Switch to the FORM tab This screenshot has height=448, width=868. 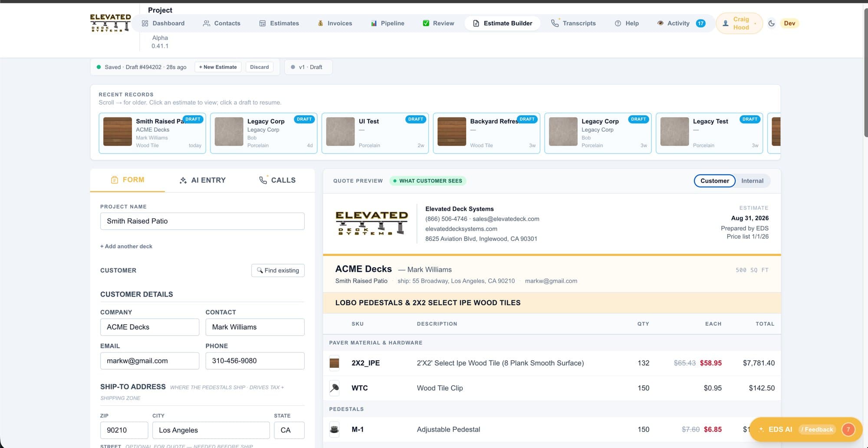coord(128,180)
